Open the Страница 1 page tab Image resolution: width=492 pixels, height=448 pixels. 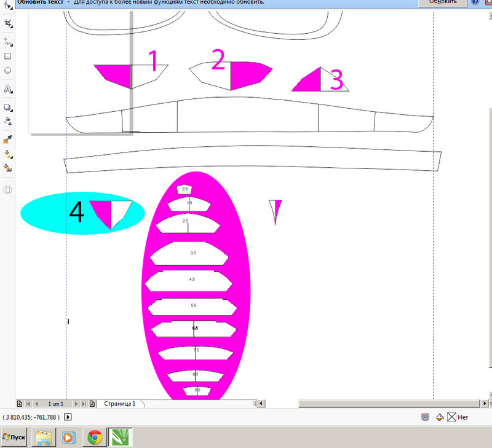pos(120,404)
